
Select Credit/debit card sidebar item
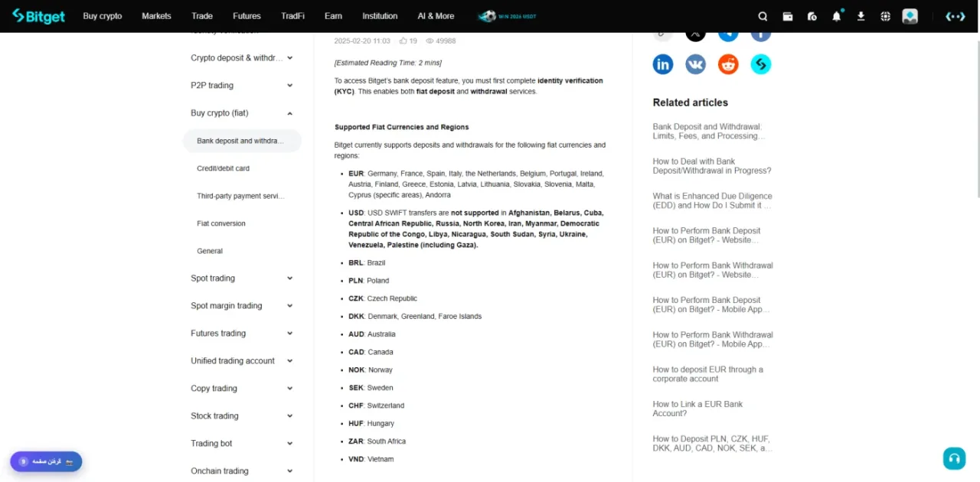click(223, 168)
